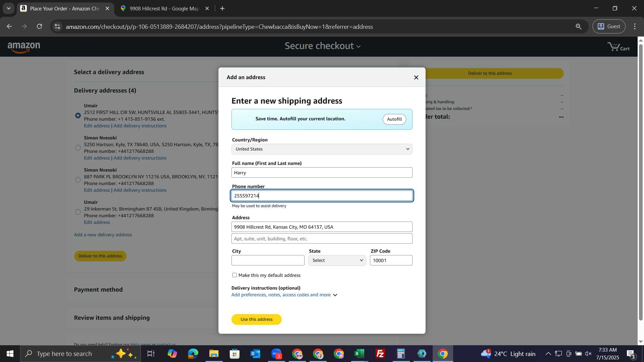Open the Secure checkout dropdown
644x362 pixels.
322,46
